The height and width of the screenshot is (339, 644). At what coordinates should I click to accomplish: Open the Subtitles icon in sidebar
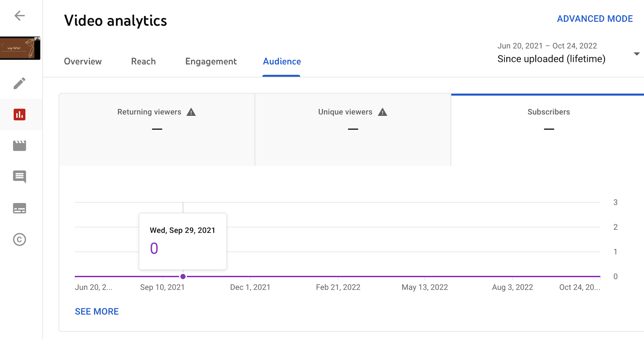tap(19, 208)
